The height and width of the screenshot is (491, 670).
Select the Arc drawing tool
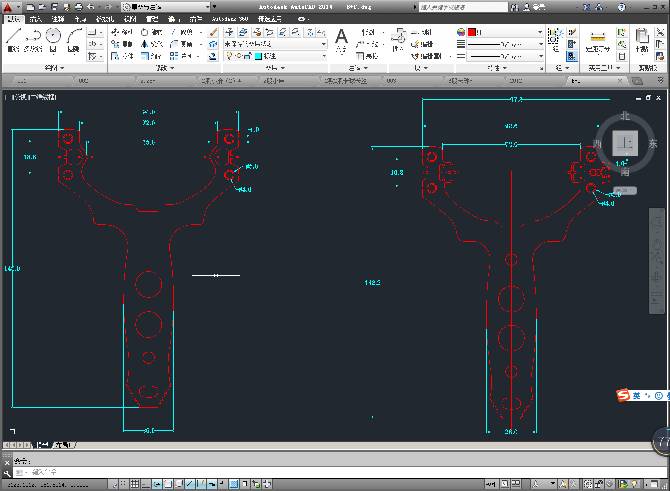[74, 40]
